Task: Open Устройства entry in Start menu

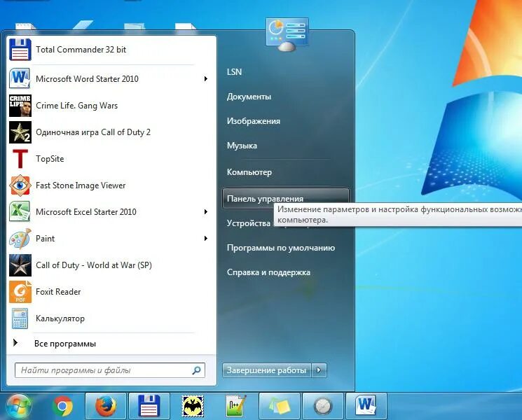Action: [x=248, y=223]
